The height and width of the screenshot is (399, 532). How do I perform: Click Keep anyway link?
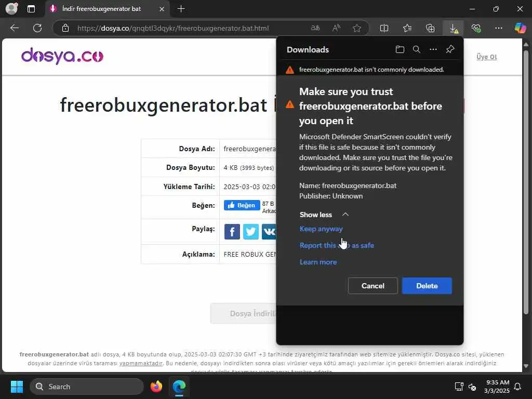pyautogui.click(x=321, y=229)
